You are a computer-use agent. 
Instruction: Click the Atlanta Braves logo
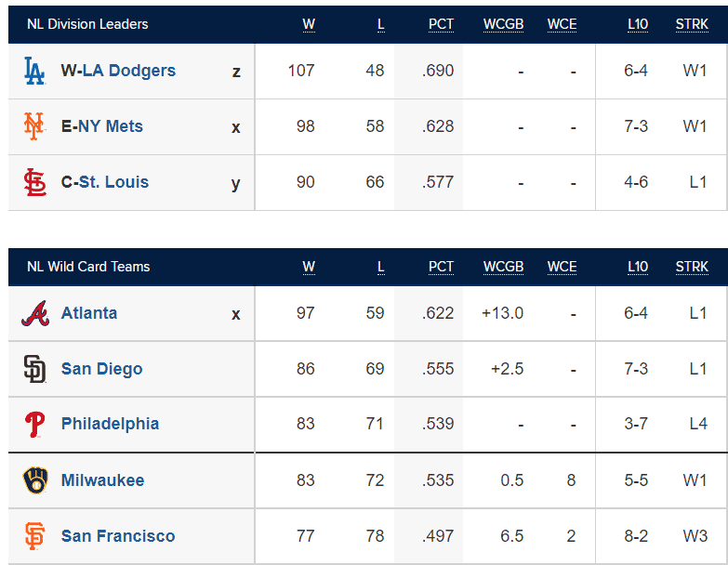[35, 313]
